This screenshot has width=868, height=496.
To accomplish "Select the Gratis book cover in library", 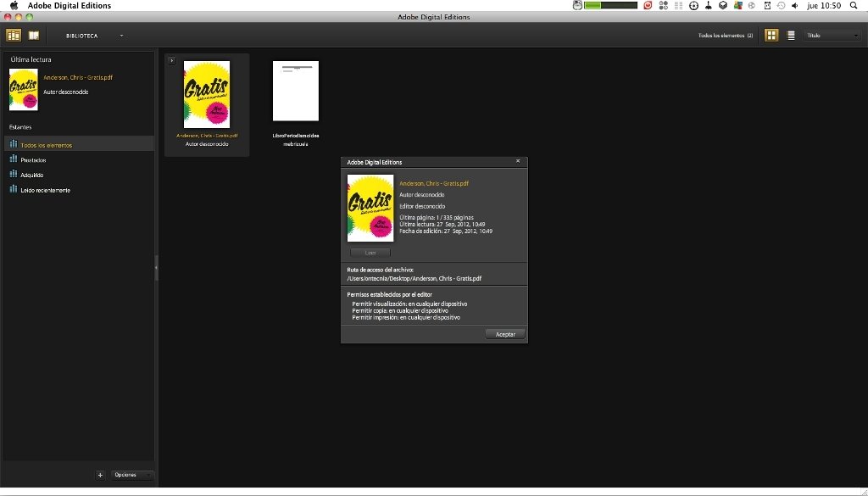I will coord(207,95).
